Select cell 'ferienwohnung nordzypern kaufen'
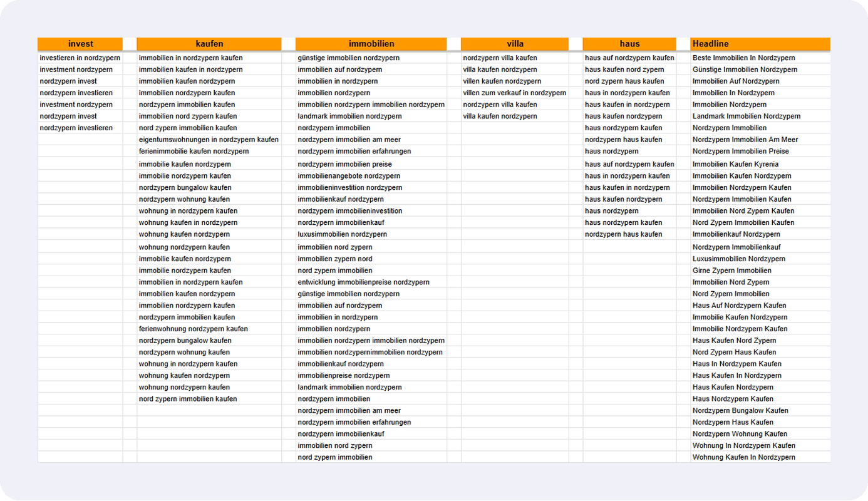The height and width of the screenshot is (501, 868). pyautogui.click(x=193, y=329)
